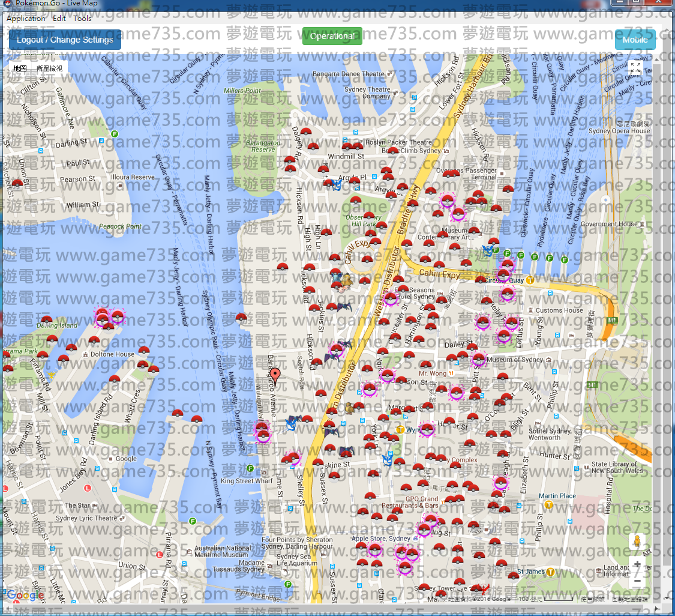Click the Circular Quay train station icon
675x616 pixels.
pos(530,280)
